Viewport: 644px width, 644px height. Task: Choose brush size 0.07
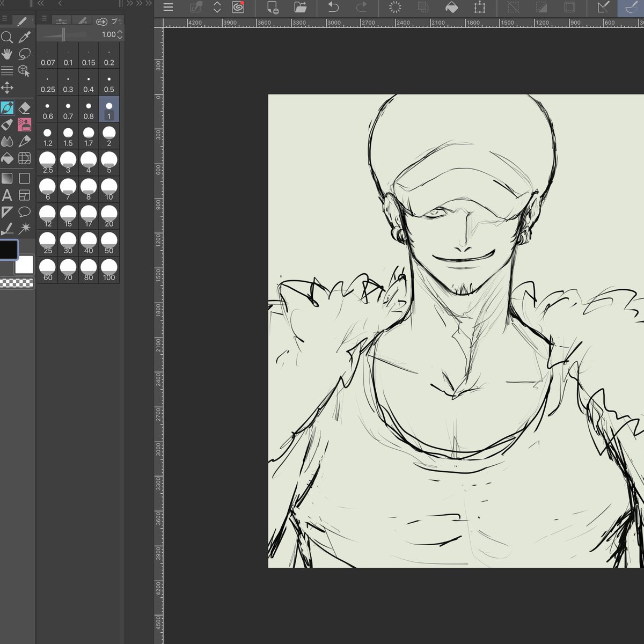(48, 56)
